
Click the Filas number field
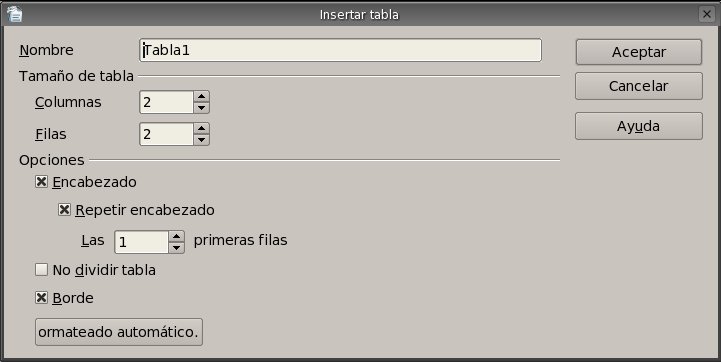(x=166, y=134)
